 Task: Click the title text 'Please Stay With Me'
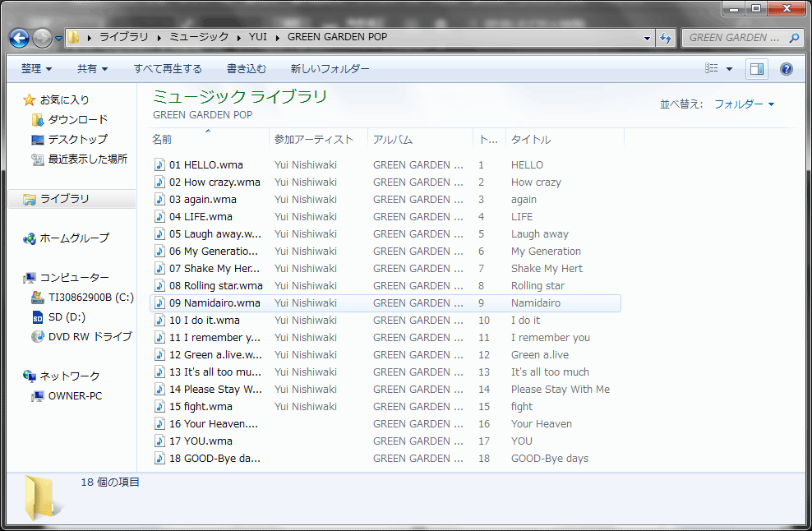[561, 389]
